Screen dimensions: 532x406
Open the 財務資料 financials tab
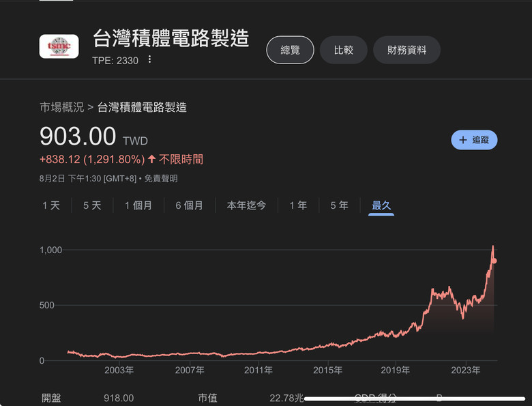[x=407, y=50]
